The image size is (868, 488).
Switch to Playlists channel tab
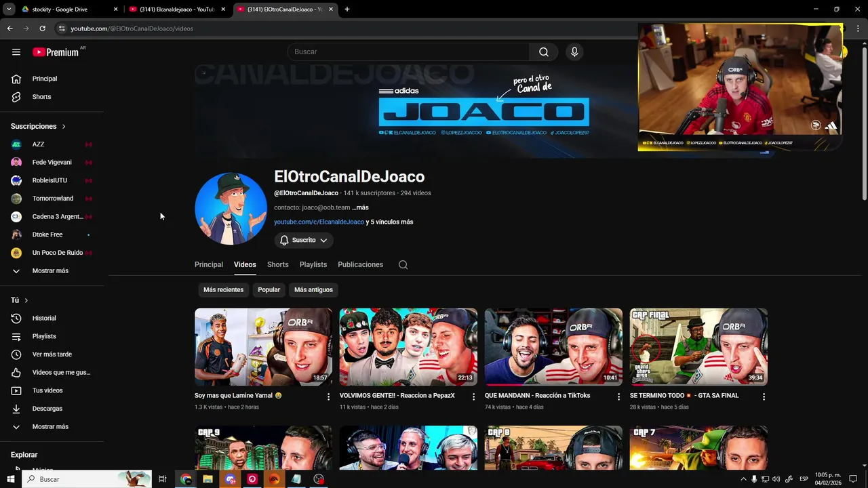313,265
